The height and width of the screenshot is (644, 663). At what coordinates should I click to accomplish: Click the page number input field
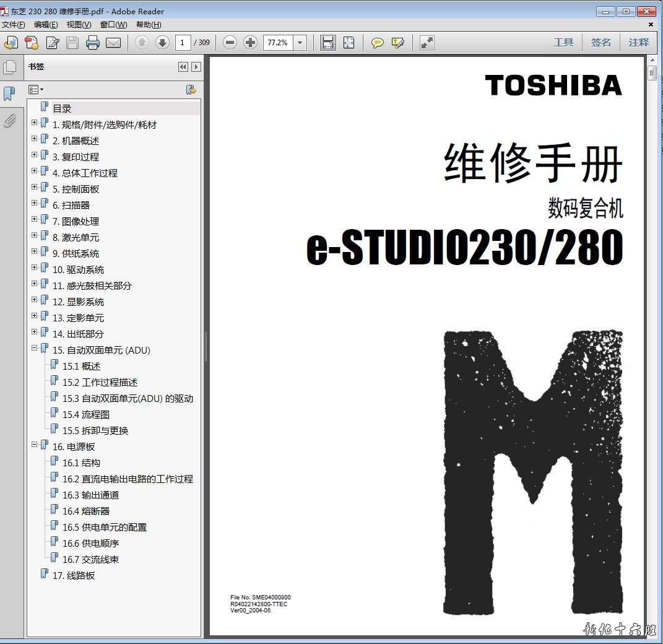183,43
